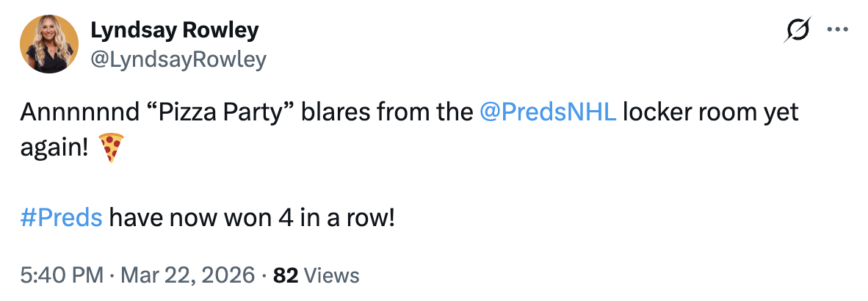This screenshot has width=868, height=301.
Task: Click the 82 view count number
Action: coord(285,275)
